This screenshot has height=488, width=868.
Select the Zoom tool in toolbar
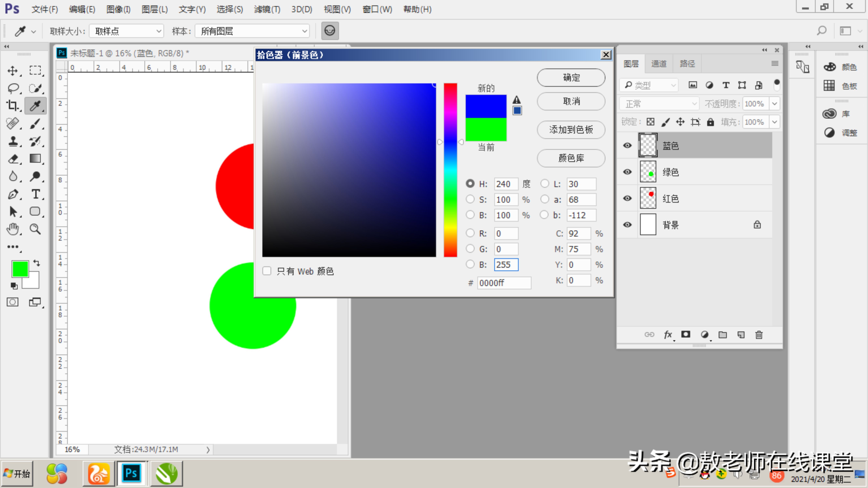click(x=35, y=229)
